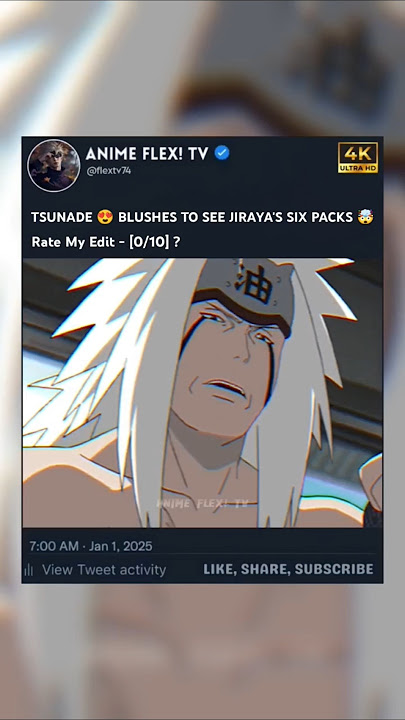Click the heart-eyes emoji in tweet

pyautogui.click(x=105, y=217)
